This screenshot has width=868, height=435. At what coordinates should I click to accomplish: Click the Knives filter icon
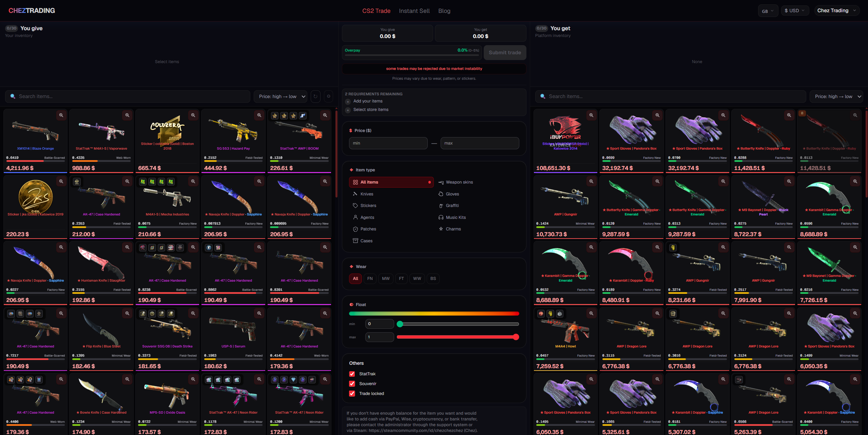355,194
